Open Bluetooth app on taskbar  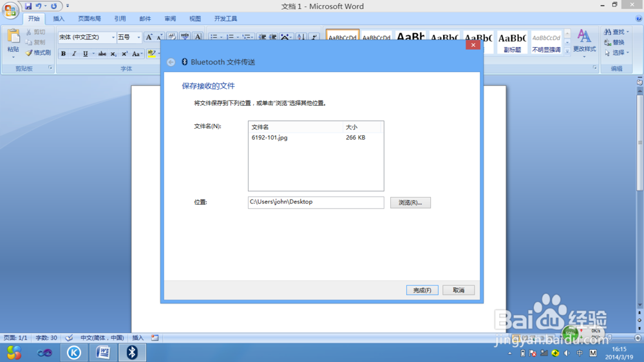132,352
